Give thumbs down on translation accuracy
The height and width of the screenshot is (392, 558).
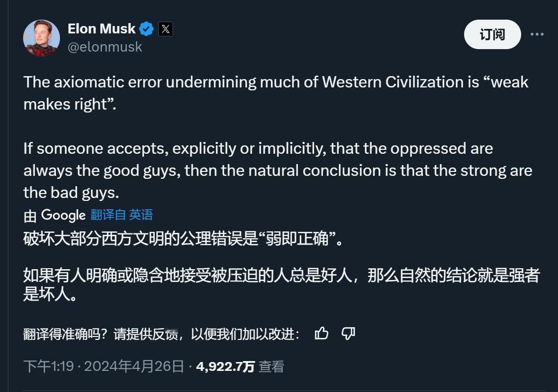348,334
